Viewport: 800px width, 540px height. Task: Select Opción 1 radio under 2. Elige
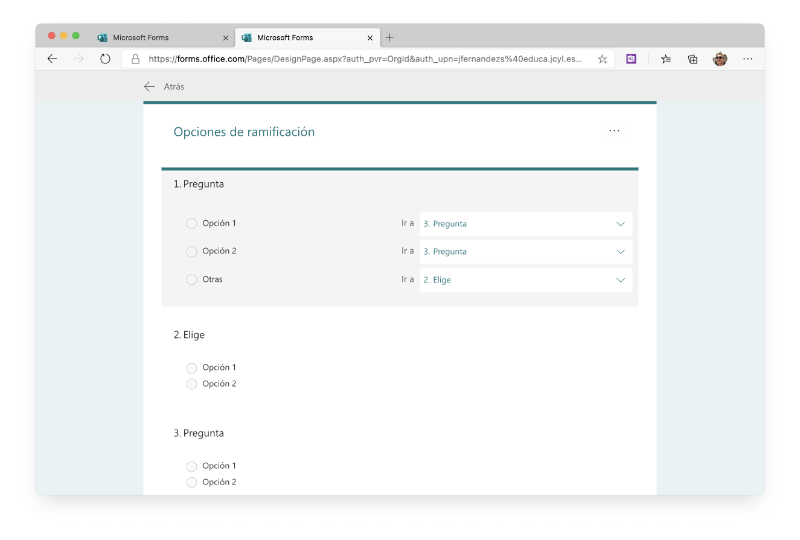191,368
